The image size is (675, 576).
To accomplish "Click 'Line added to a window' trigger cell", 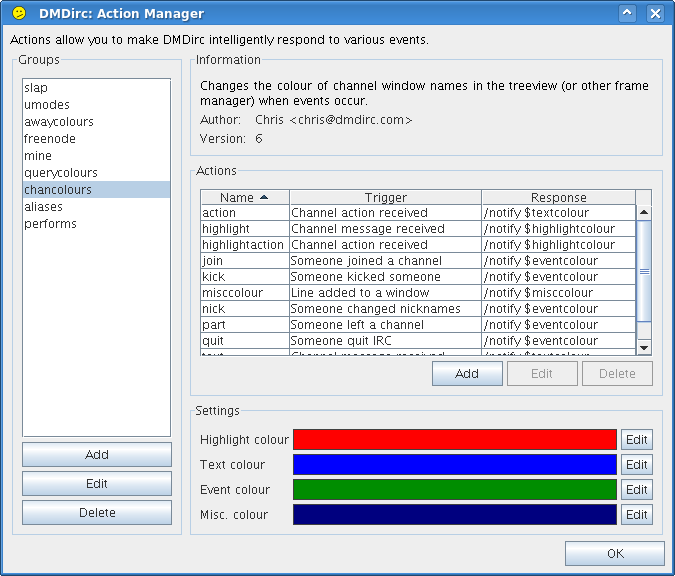I will (385, 293).
